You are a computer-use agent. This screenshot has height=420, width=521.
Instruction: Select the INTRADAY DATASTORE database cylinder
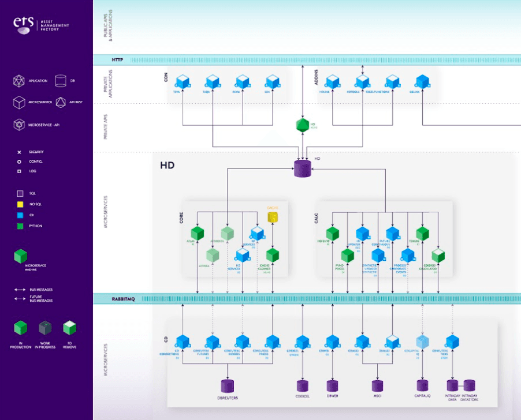469,385
